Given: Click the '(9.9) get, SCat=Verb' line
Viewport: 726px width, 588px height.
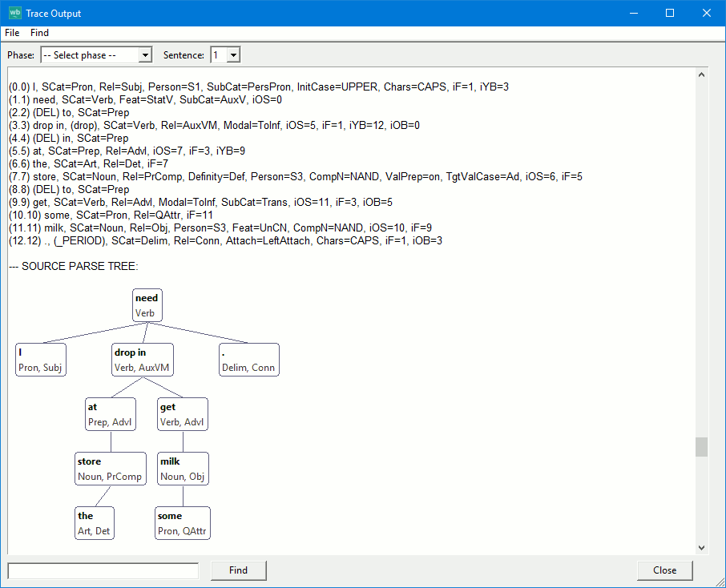Looking at the screenshot, I should tap(200, 203).
